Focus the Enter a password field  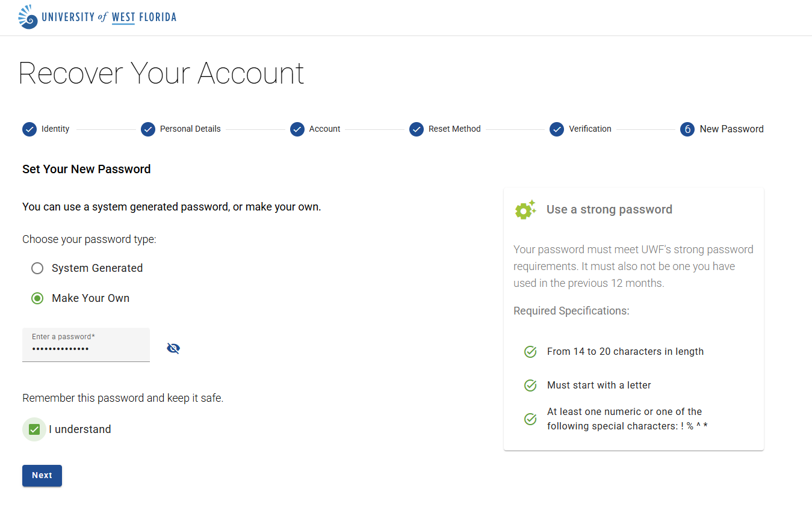tap(86, 345)
